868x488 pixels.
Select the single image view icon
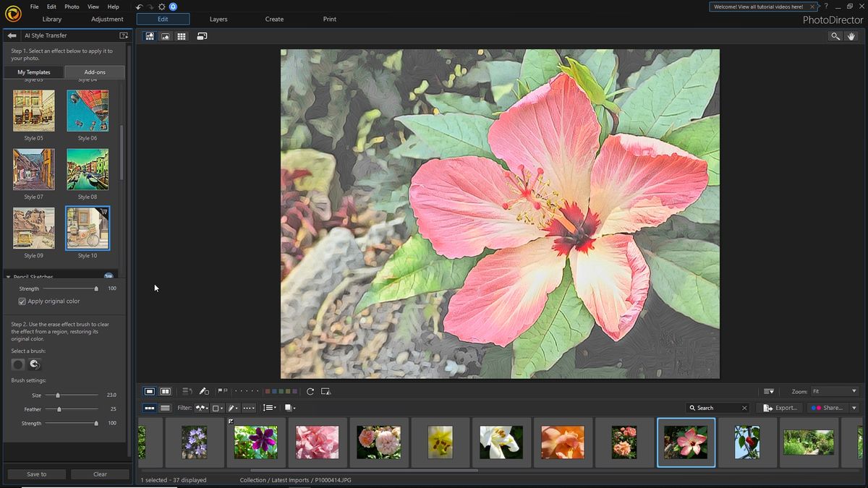coord(164,36)
